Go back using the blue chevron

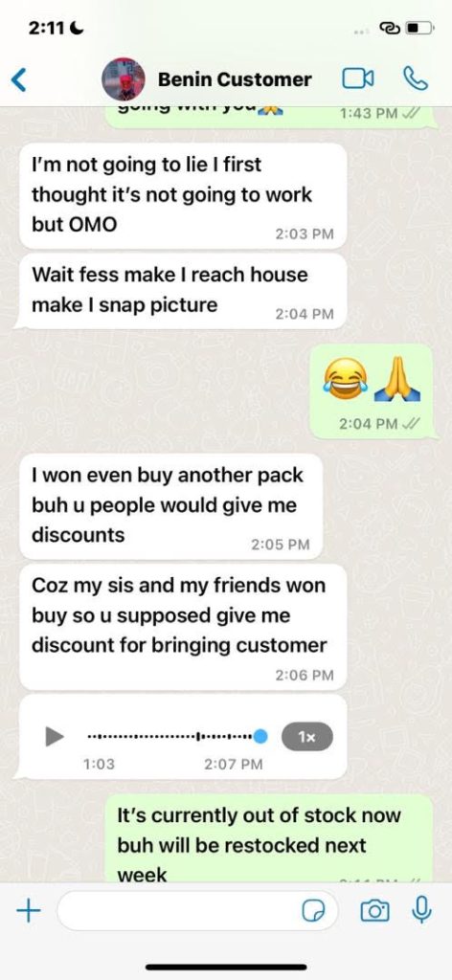click(19, 79)
